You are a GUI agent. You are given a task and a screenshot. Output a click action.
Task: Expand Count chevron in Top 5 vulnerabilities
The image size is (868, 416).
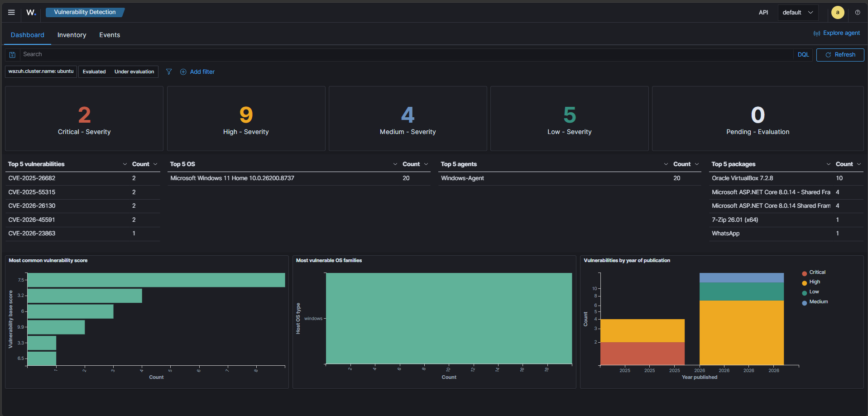[x=155, y=164]
